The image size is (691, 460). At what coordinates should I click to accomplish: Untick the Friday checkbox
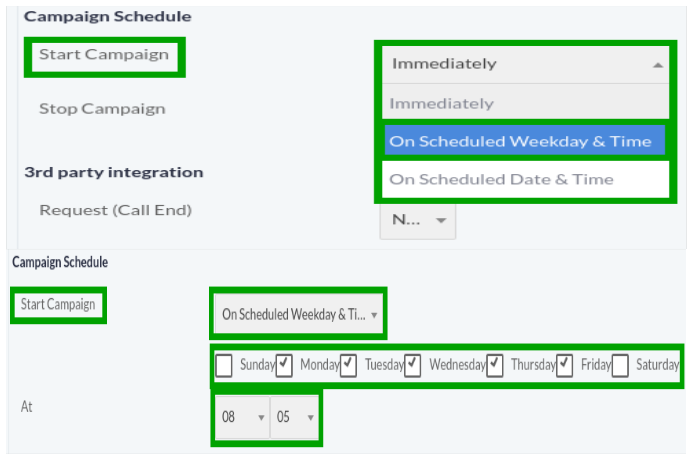(x=565, y=365)
